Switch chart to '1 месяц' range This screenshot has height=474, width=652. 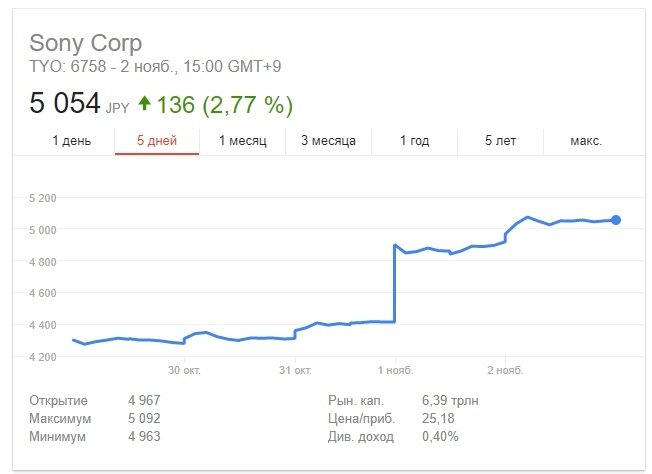pyautogui.click(x=243, y=141)
